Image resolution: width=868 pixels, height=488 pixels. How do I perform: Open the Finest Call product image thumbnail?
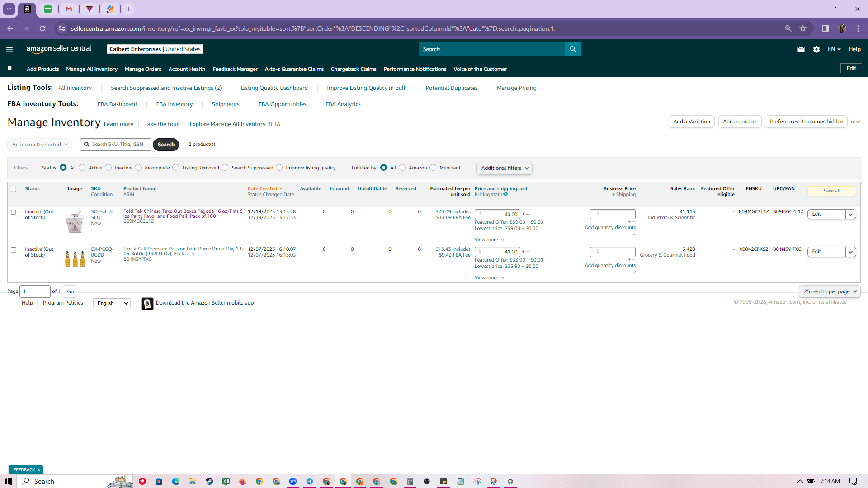tap(75, 258)
